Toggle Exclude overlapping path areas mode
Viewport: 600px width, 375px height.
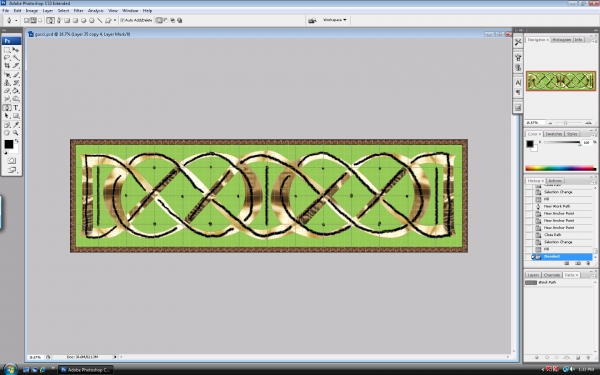point(180,20)
